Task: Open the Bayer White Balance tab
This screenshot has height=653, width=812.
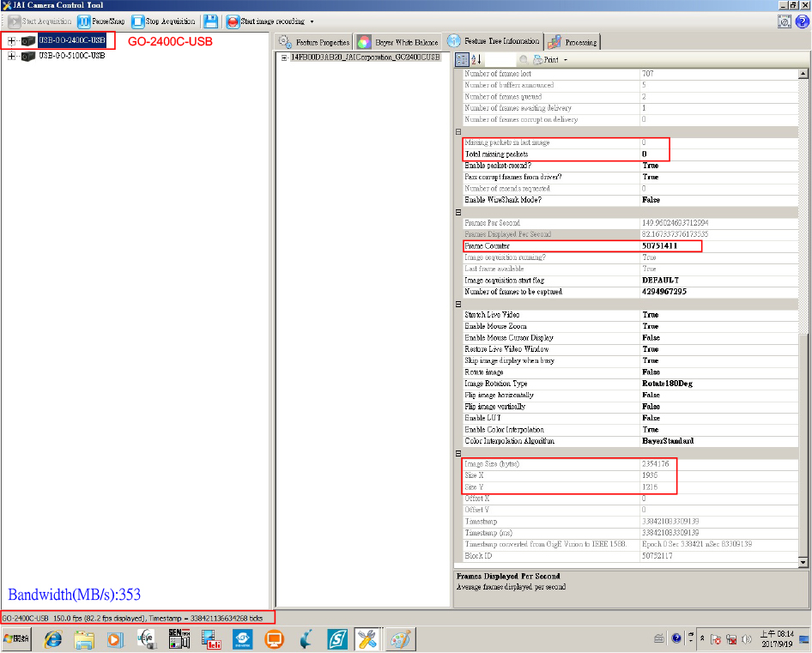Action: (397, 42)
